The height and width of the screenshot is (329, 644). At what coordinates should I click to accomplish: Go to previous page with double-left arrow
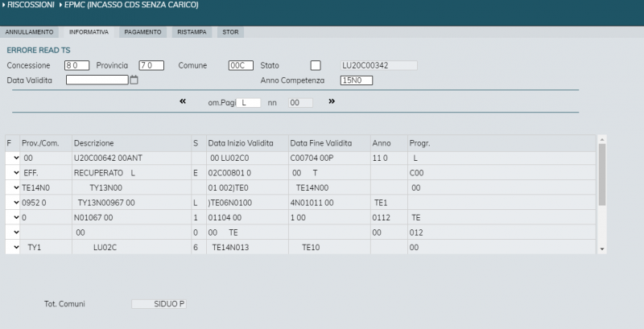tap(183, 101)
